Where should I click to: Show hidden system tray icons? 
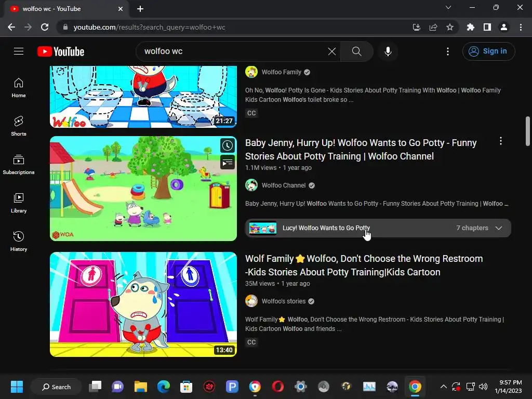pos(443,387)
